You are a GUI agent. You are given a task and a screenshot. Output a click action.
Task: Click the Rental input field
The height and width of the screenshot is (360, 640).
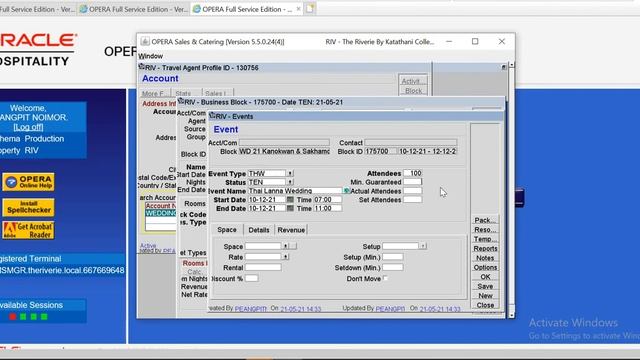pyautogui.click(x=263, y=268)
